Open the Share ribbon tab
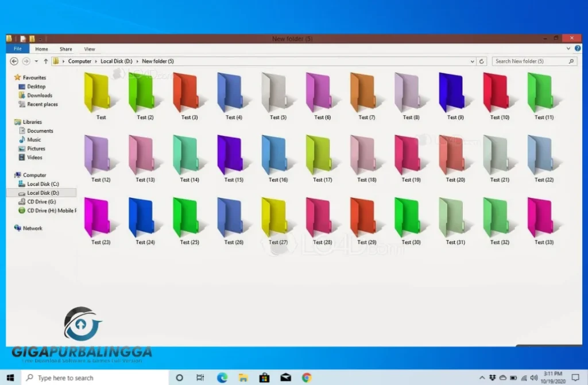 66,49
